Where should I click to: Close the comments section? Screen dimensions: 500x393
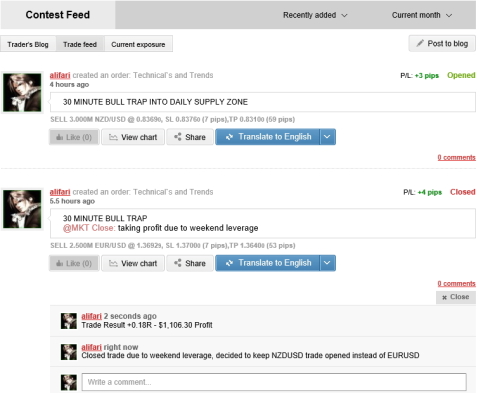point(456,297)
